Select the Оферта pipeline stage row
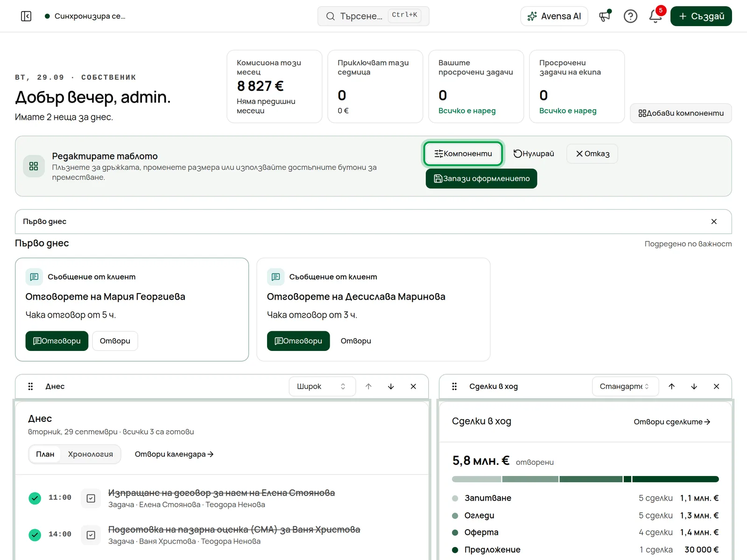Image resolution: width=747 pixels, height=560 pixels. (x=585, y=532)
